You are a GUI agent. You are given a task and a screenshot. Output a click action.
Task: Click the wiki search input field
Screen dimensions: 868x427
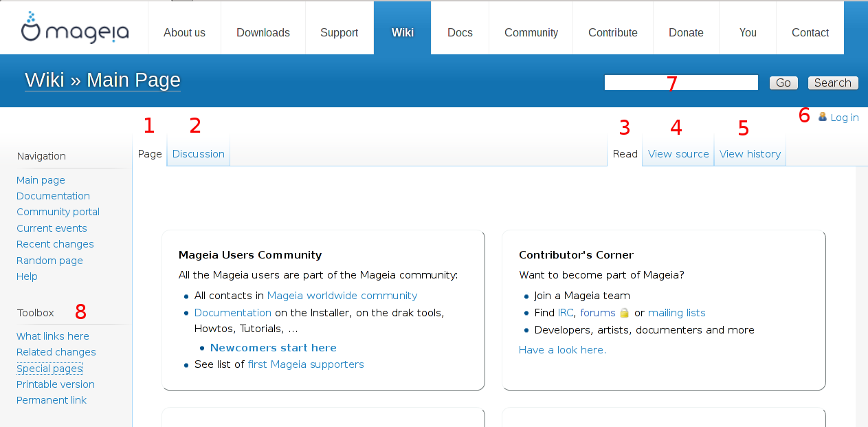(681, 83)
